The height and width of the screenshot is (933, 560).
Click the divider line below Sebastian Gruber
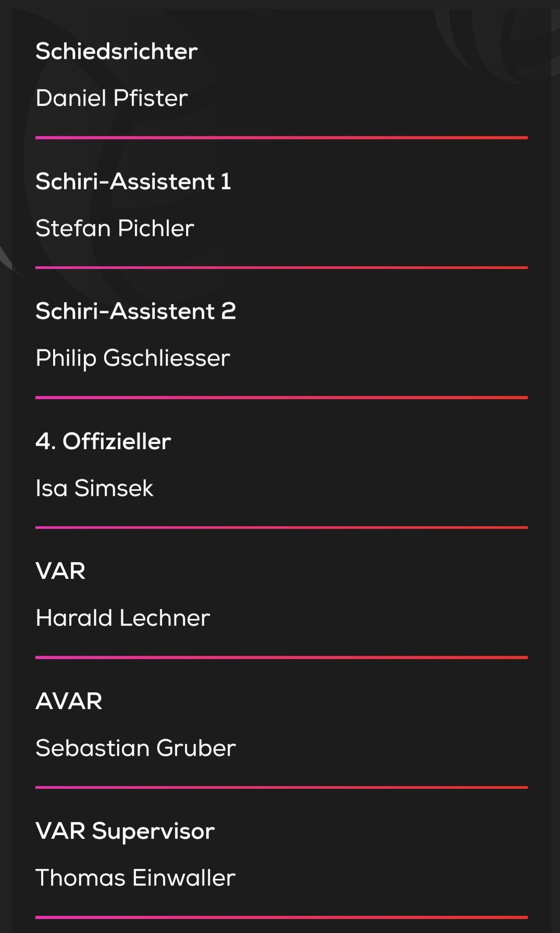[x=281, y=787]
